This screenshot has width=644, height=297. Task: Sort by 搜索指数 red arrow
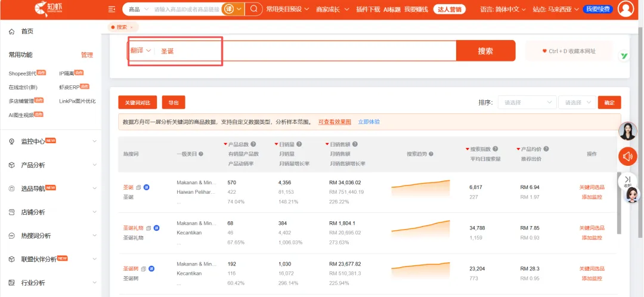467,148
